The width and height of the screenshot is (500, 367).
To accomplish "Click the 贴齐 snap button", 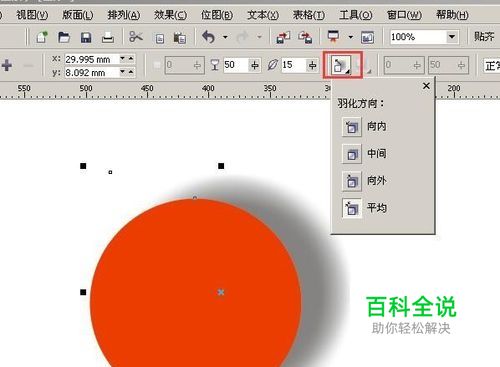I will [484, 37].
